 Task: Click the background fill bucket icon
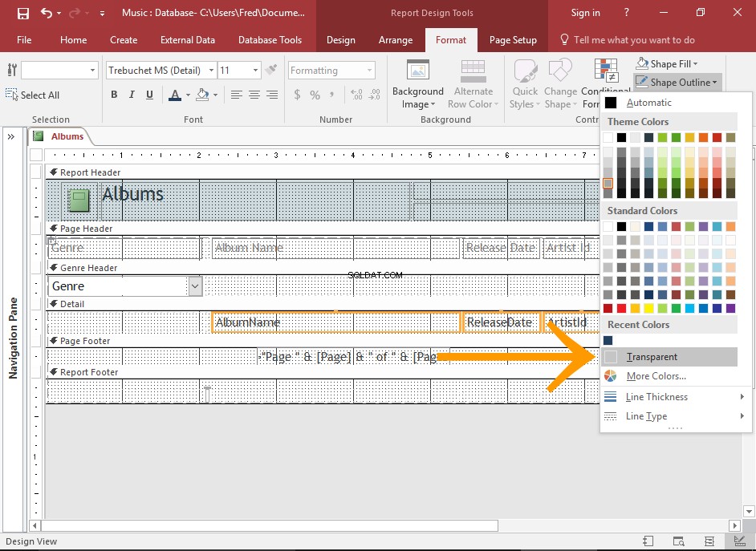click(202, 95)
